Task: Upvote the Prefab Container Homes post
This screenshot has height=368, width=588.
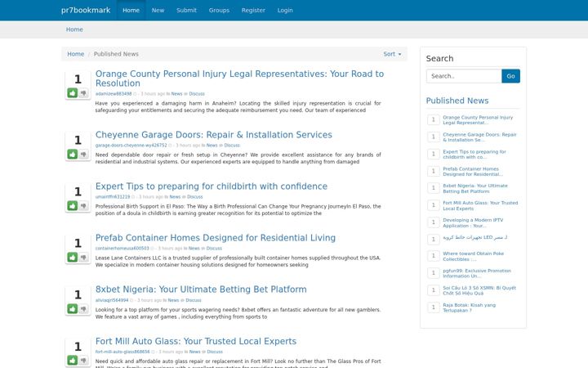Action: (73, 258)
